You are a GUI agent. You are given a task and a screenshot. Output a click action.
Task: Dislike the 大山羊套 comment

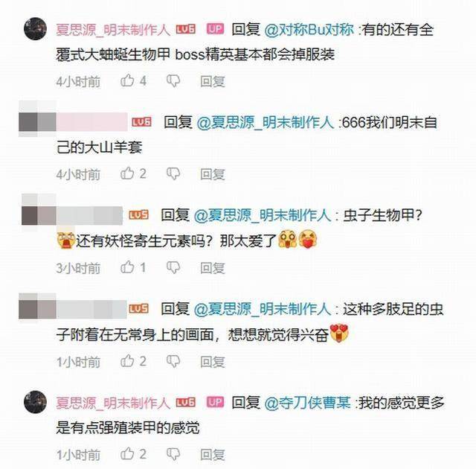[173, 173]
